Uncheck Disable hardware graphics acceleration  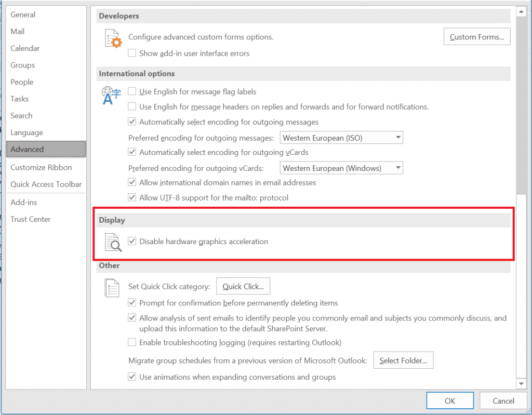[132, 242]
